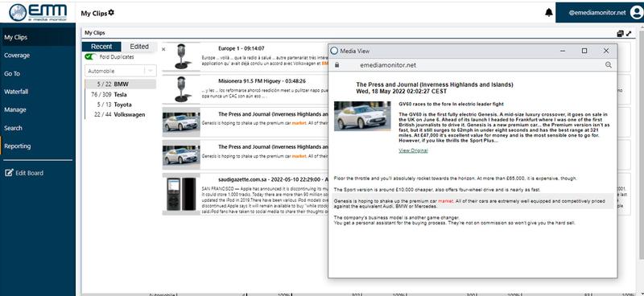Select the Tesla topic in the list
The image size is (644, 296).
point(120,94)
